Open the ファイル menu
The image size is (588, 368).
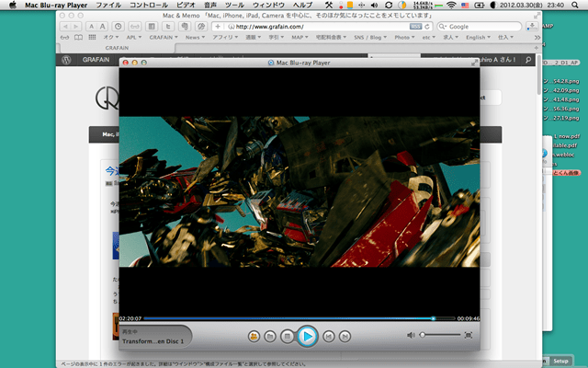tap(108, 5)
